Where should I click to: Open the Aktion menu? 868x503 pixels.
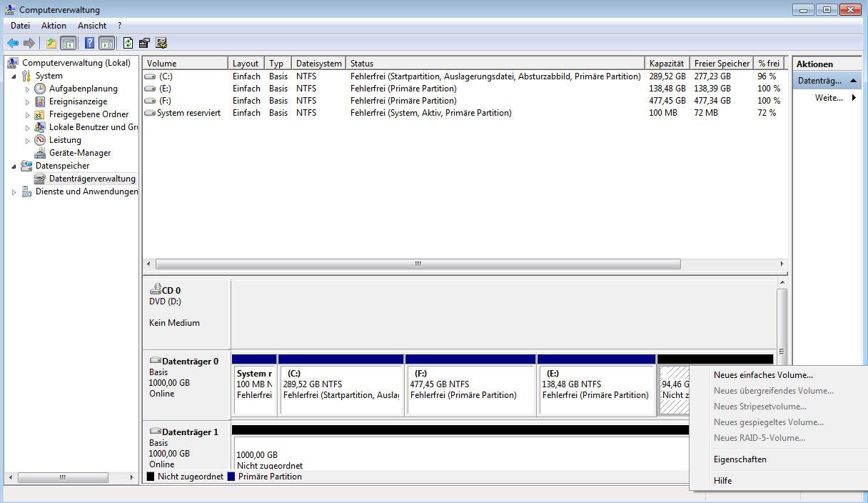54,26
